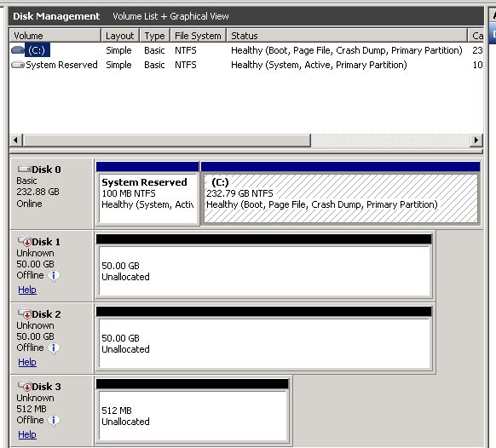Click the Online status under Disk 0
Viewport: 496px width, 448px height.
pyautogui.click(x=29, y=204)
